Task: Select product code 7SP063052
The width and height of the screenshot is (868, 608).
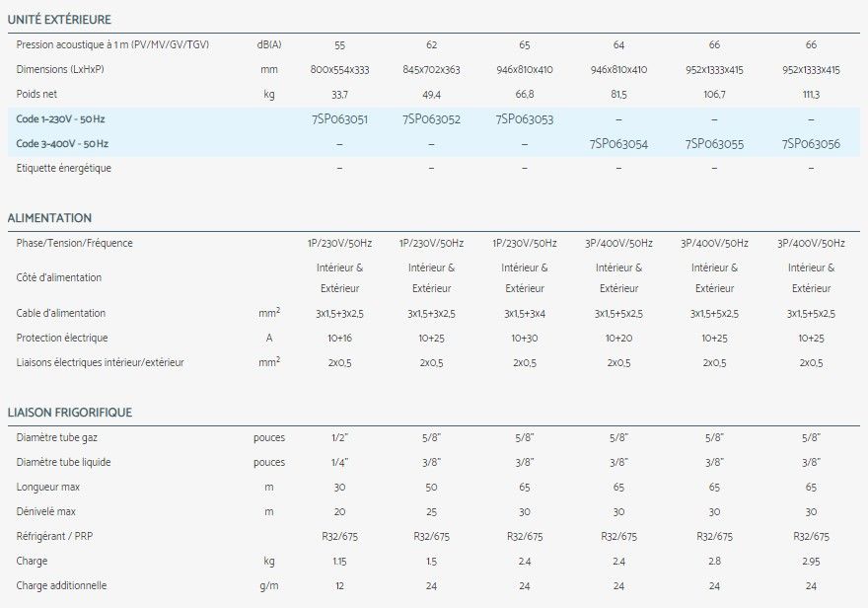Action: pyautogui.click(x=431, y=119)
